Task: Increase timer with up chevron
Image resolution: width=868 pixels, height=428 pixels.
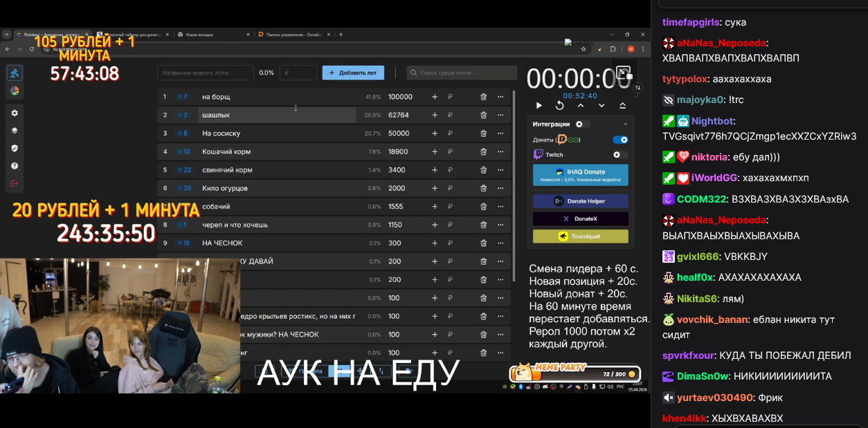Action: point(580,105)
